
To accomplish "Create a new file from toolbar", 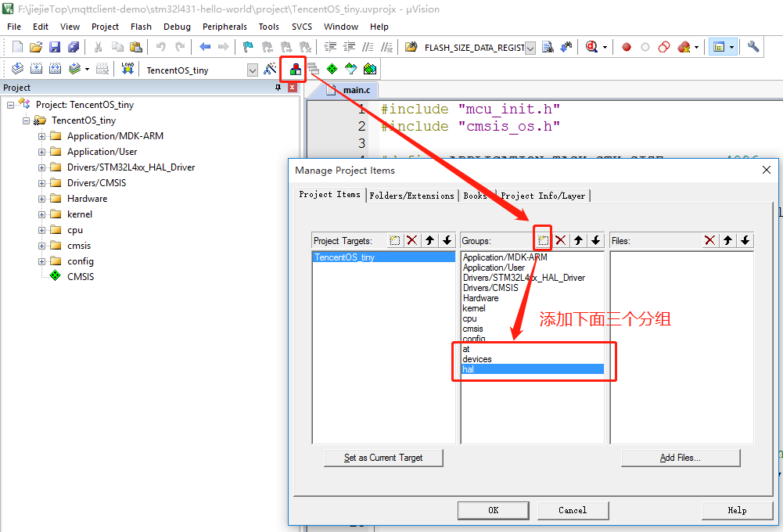I will point(17,47).
